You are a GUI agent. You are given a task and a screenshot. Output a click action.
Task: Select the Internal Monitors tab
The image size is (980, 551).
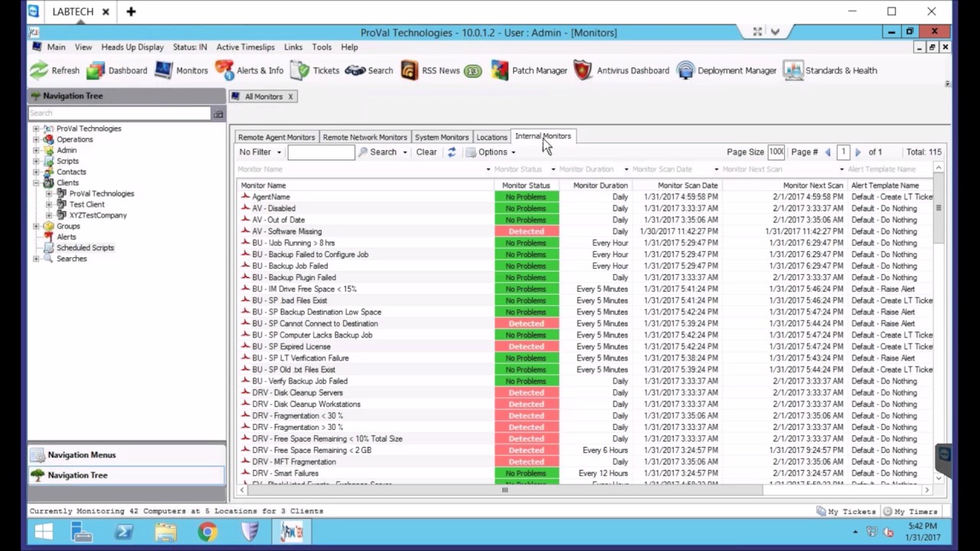543,136
